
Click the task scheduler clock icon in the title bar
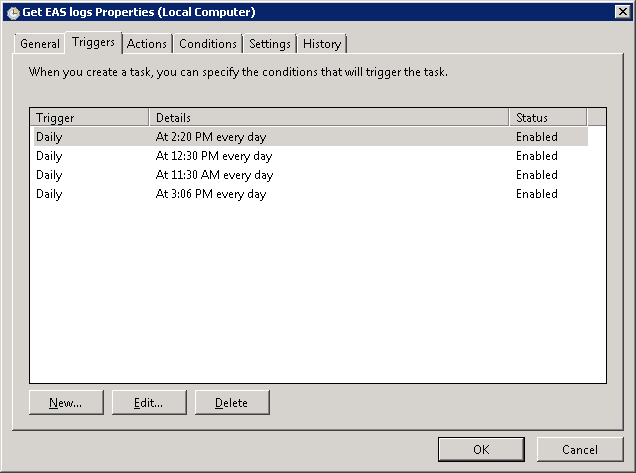coord(13,13)
